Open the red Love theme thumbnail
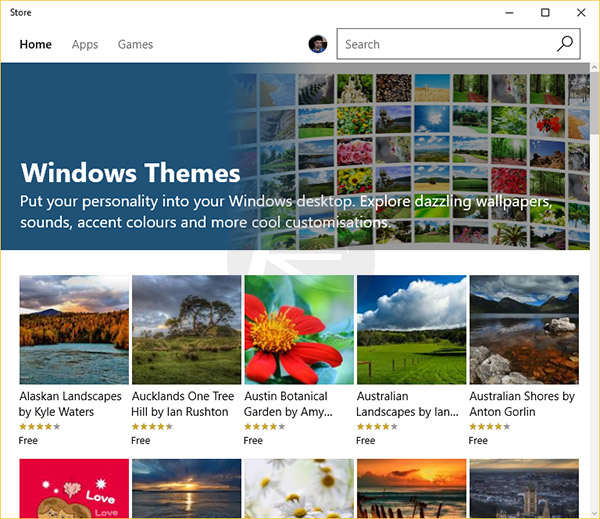This screenshot has height=519, width=600. tap(74, 488)
